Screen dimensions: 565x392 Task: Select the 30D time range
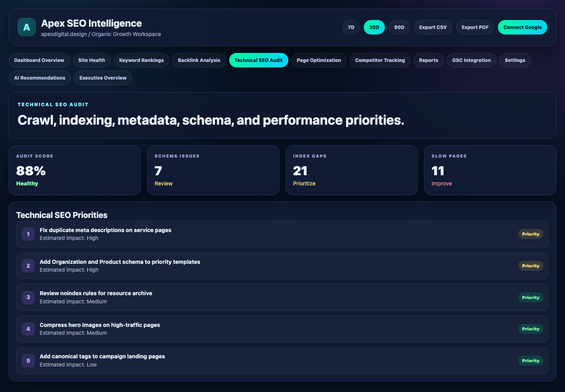374,27
